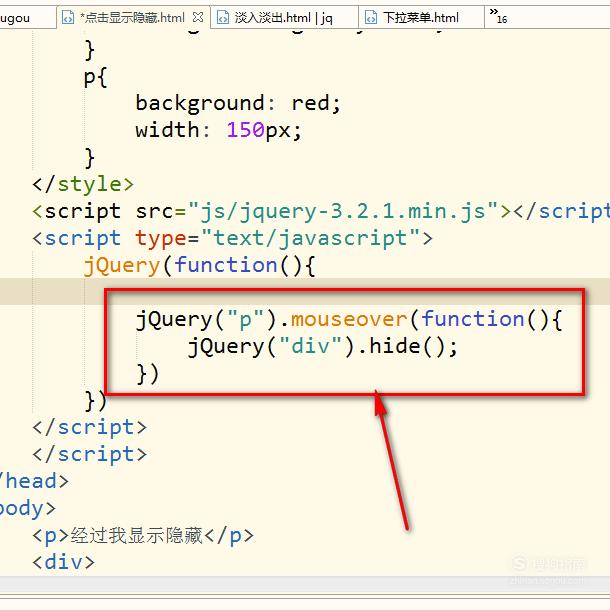Image resolution: width=610 pixels, height=610 pixels.
Task: Click the file icon on 下拉菜单.html tab
Action: (x=371, y=18)
